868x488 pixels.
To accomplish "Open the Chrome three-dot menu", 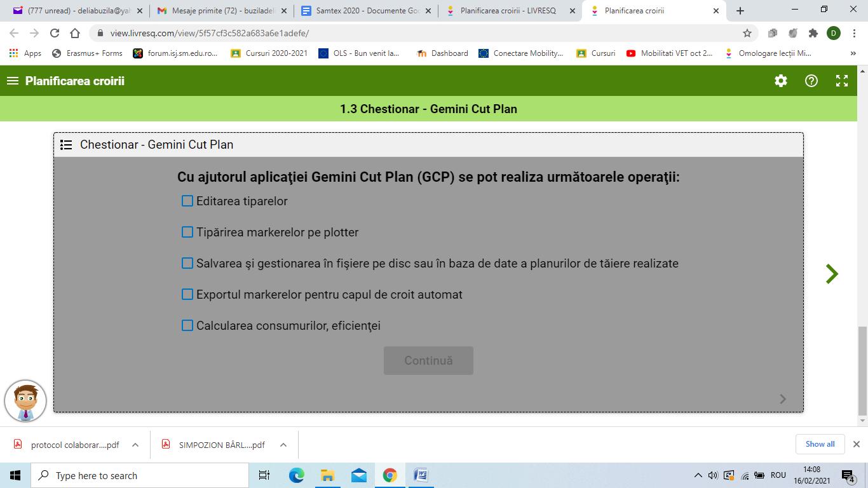I will (x=853, y=33).
